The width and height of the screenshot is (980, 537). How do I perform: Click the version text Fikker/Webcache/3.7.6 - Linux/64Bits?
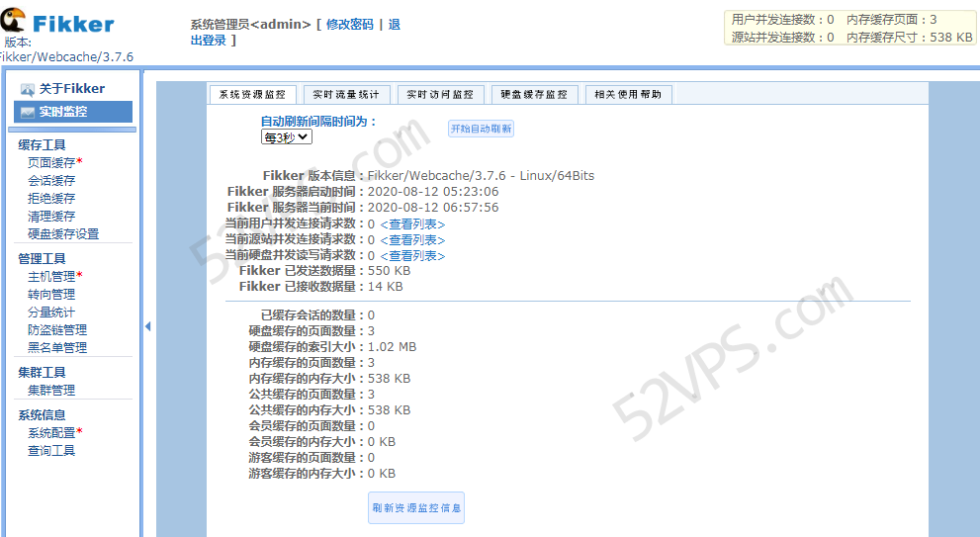coord(481,176)
